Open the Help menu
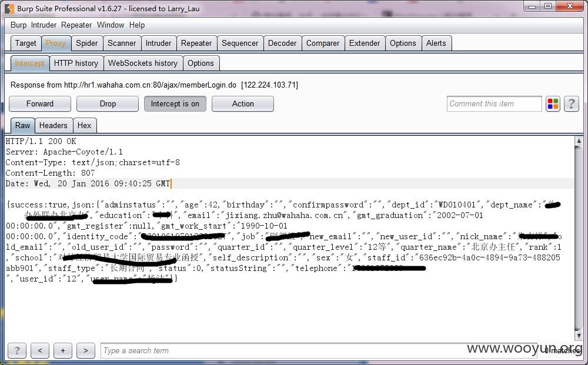The image size is (588, 365). click(x=137, y=25)
